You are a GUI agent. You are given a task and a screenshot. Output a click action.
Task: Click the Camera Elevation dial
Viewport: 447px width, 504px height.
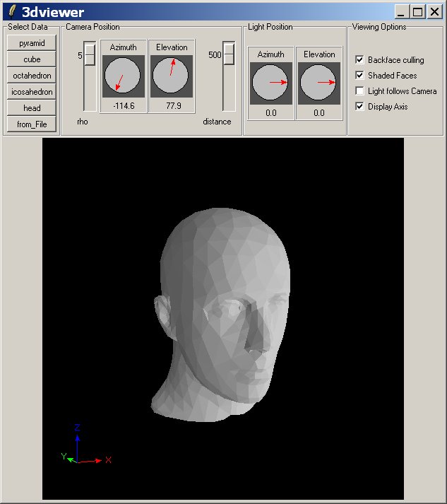coord(172,76)
